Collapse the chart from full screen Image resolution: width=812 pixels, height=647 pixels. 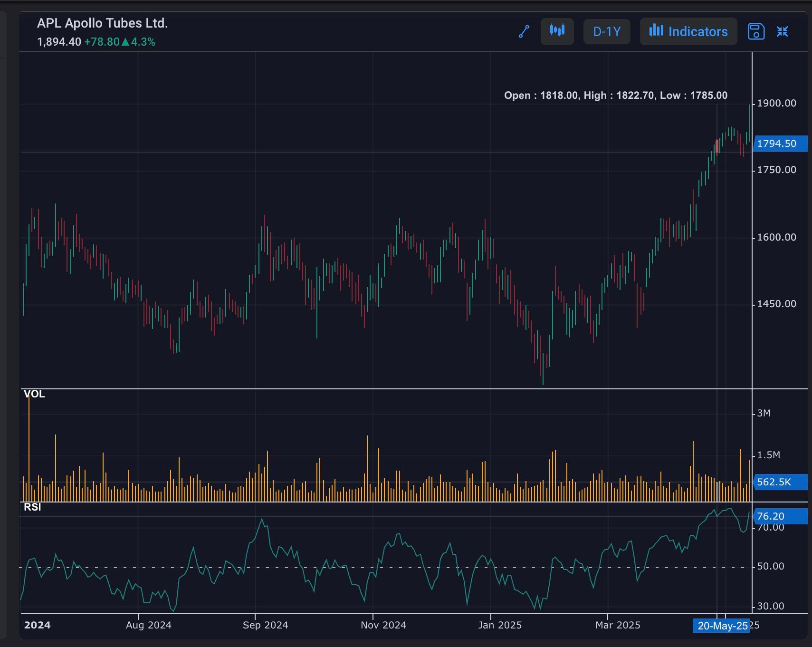pos(783,31)
